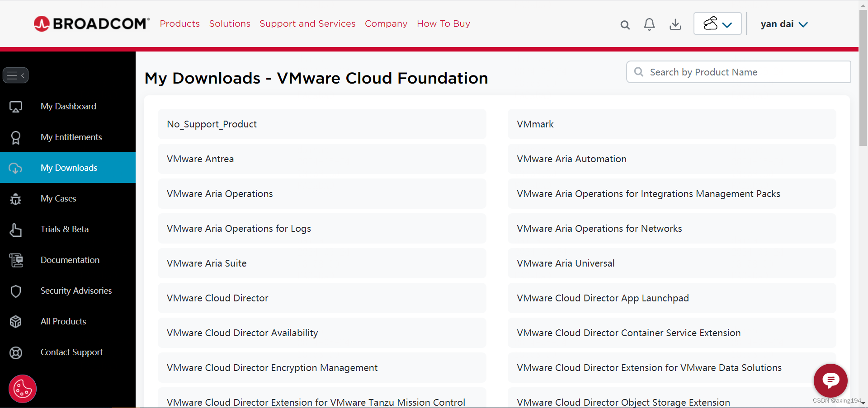The image size is (868, 408).
Task: Open Documentation page
Action: (68, 260)
